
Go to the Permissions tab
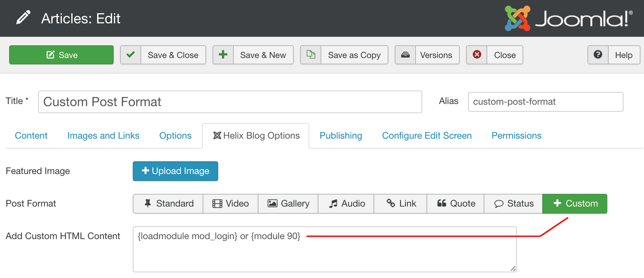coord(516,136)
